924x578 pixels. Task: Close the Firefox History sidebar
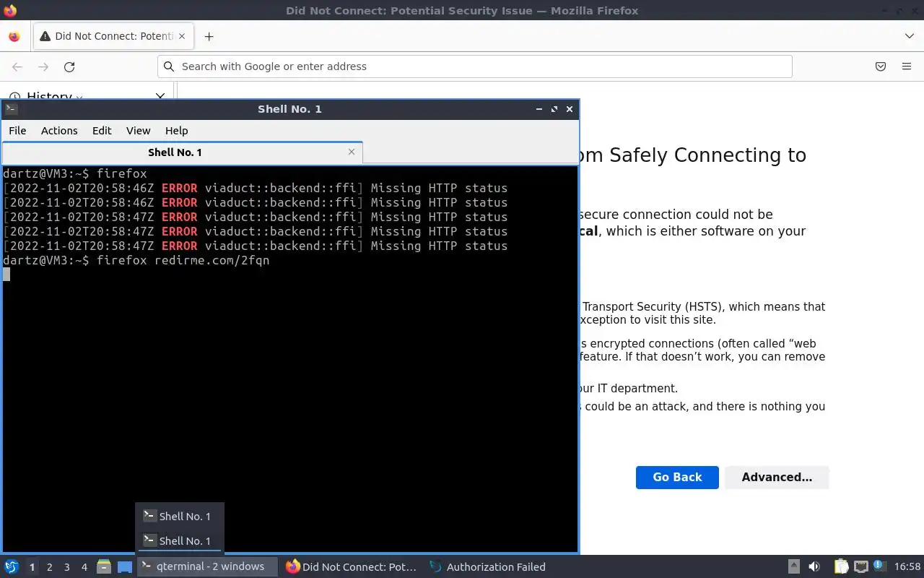(x=160, y=95)
